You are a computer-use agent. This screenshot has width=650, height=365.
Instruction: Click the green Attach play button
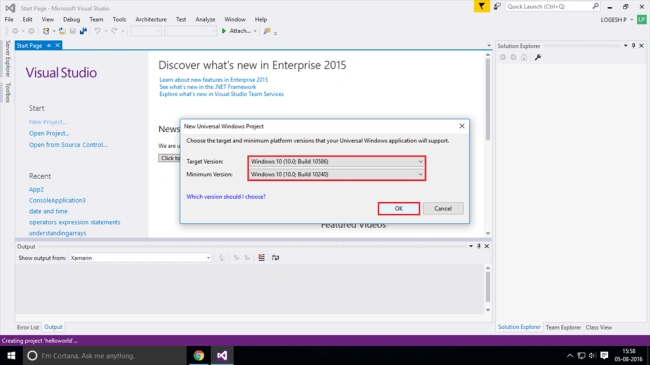coord(224,31)
